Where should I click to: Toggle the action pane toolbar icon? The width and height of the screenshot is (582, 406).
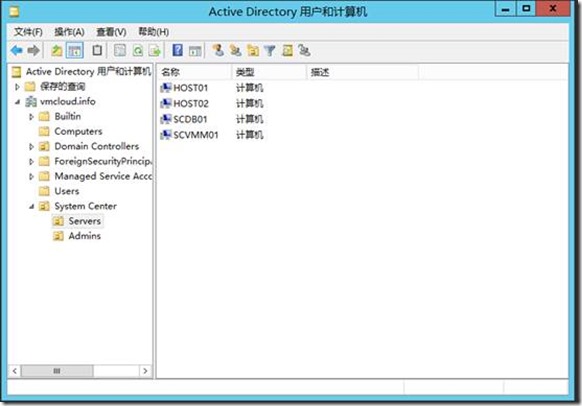pyautogui.click(x=195, y=51)
